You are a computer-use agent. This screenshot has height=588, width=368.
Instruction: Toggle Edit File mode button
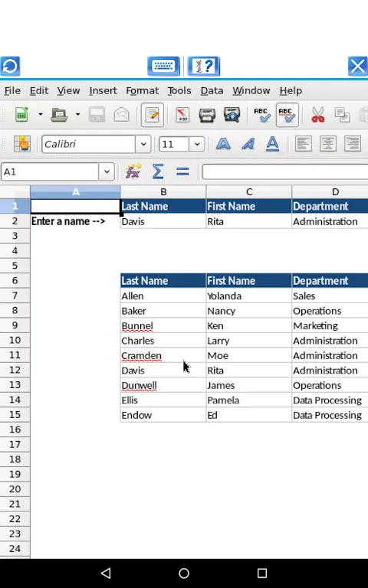point(152,115)
